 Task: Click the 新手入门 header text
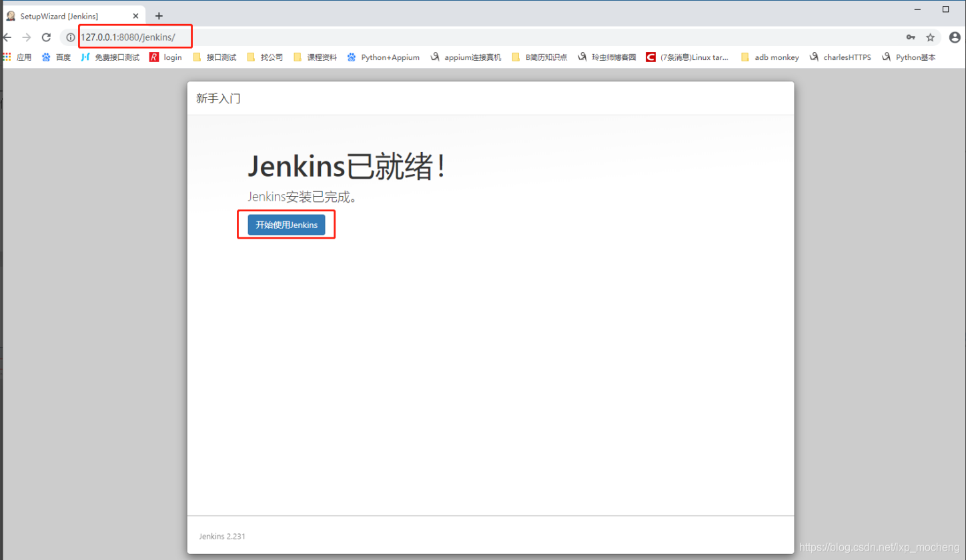tap(218, 99)
